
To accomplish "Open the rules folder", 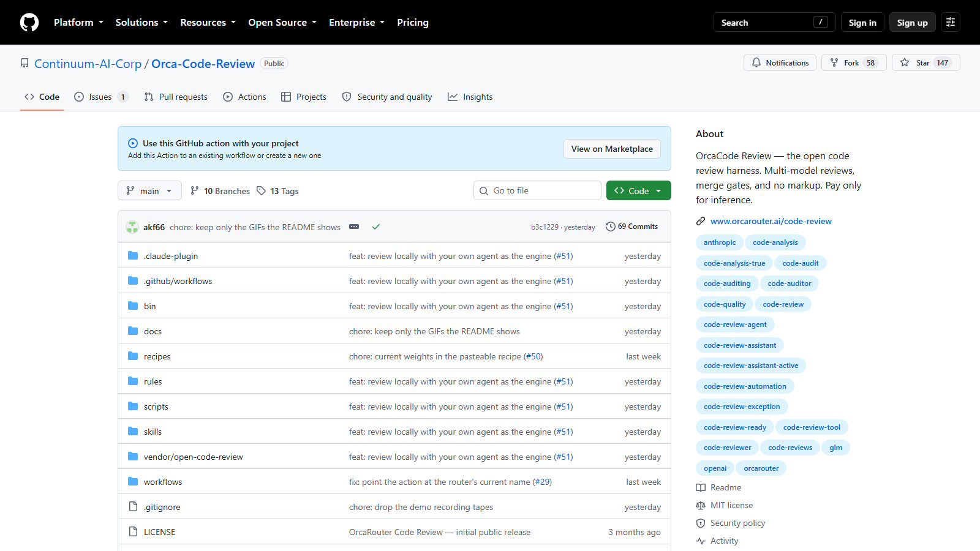I will pyautogui.click(x=153, y=382).
